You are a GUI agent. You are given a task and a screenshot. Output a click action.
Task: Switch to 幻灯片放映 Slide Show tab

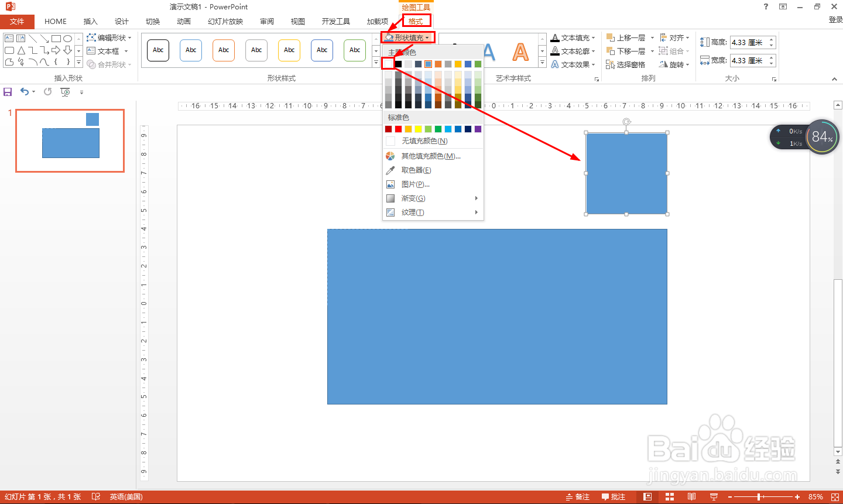[225, 22]
